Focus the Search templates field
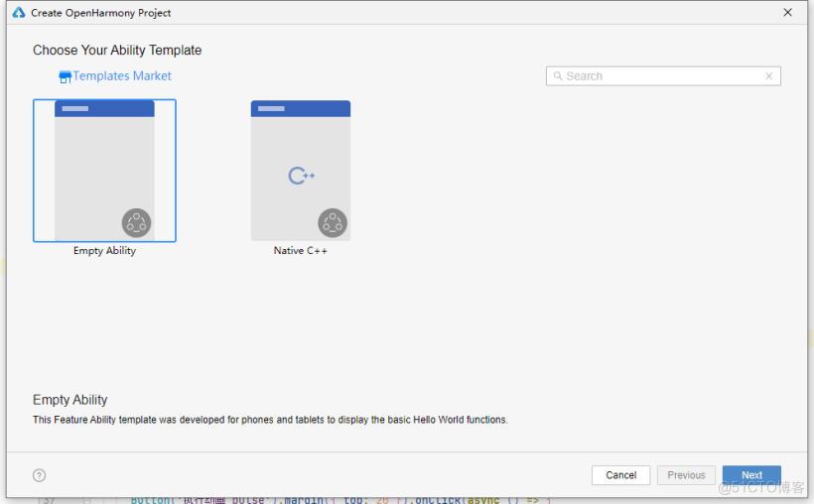This screenshot has height=504, width=814. click(x=663, y=75)
